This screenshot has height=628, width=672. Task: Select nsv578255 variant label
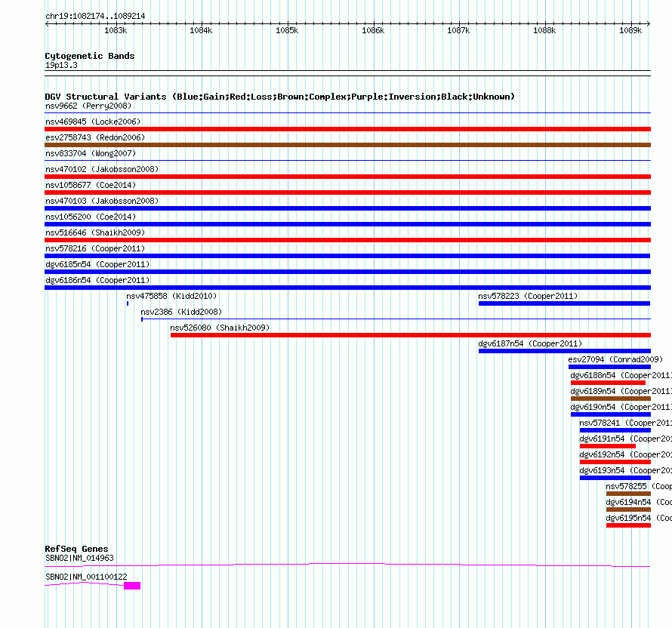click(639, 486)
